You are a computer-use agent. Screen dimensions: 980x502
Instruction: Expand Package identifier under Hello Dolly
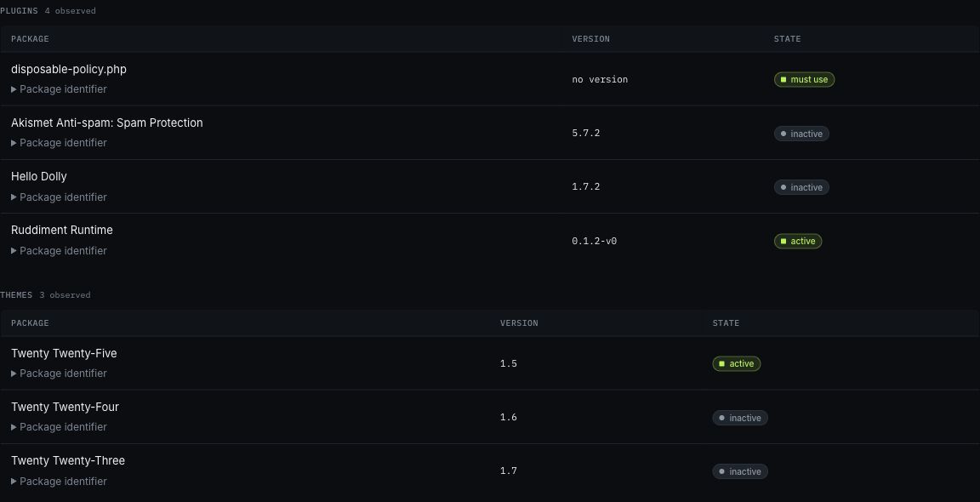(x=59, y=197)
